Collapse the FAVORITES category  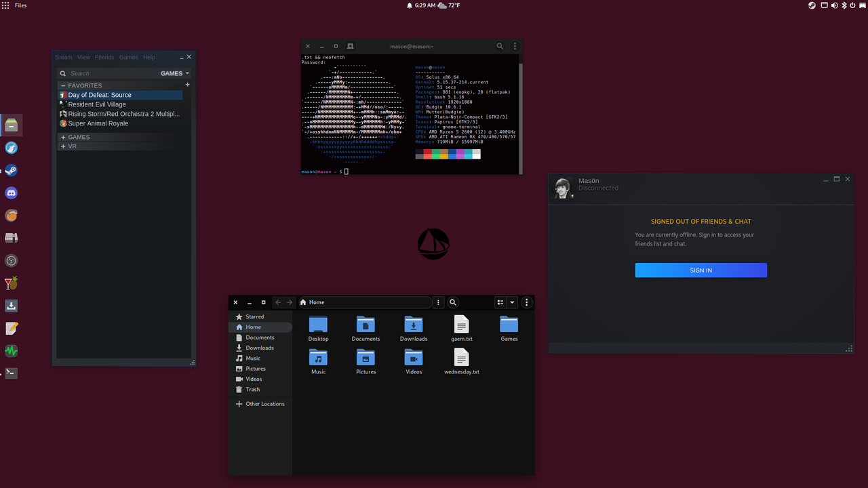coord(63,85)
